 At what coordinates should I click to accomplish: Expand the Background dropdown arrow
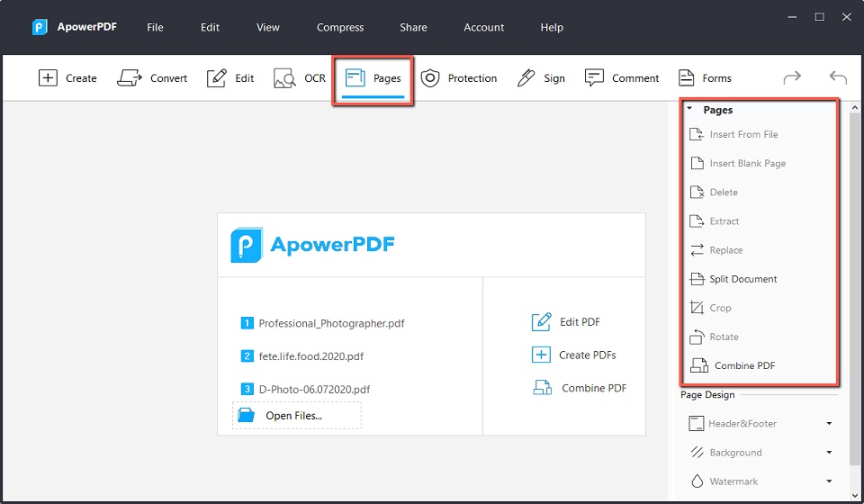(x=829, y=453)
